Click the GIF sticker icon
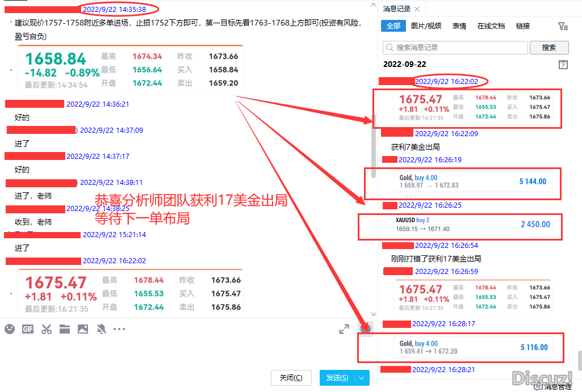Viewport: 582px width, 392px height. point(28,329)
